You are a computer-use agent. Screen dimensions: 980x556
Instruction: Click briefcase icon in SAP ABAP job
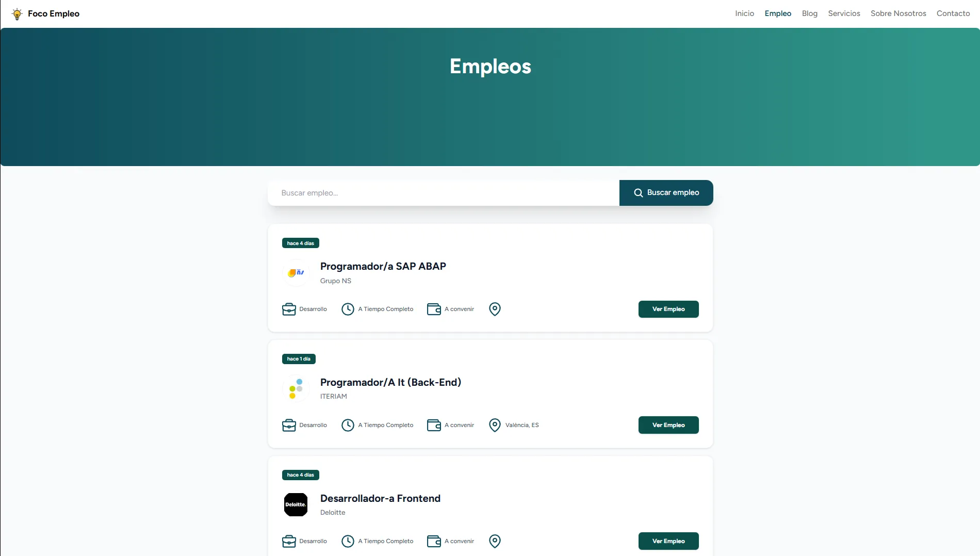289,309
